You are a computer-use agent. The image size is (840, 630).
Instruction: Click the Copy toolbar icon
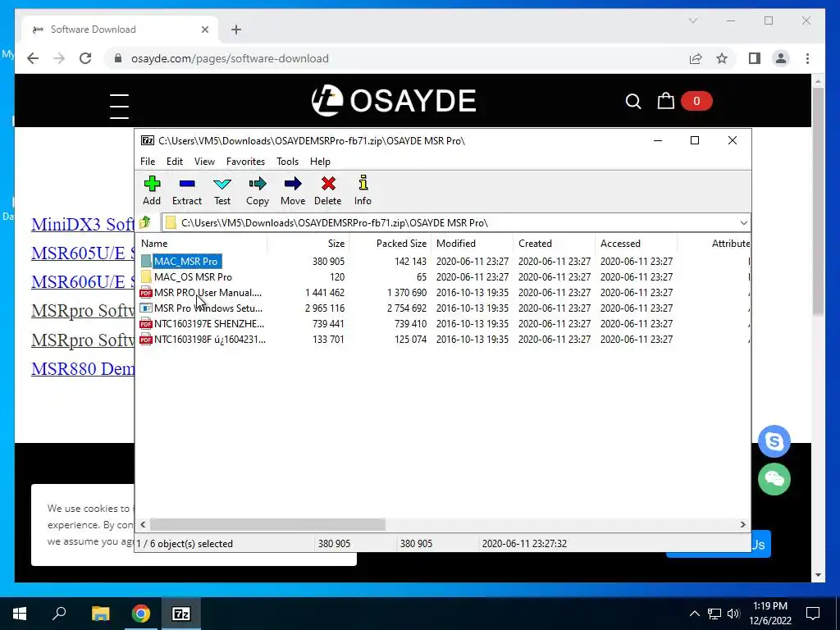(257, 185)
